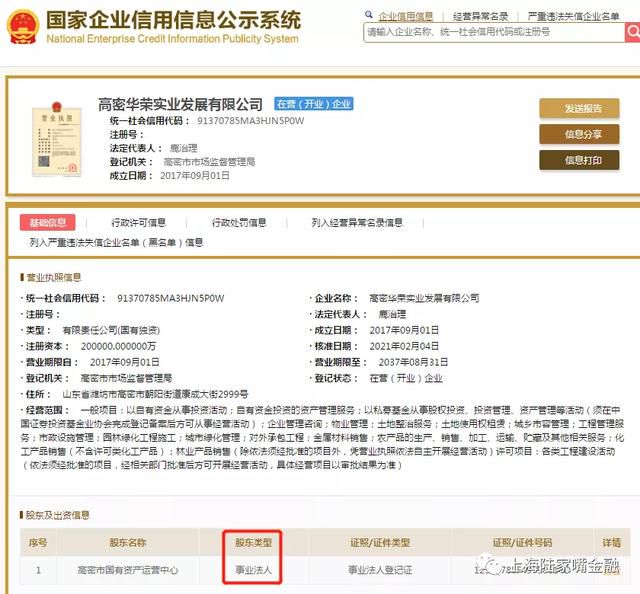Screen dimensions: 640x594
Task: Click the red search button
Action: [632, 32]
